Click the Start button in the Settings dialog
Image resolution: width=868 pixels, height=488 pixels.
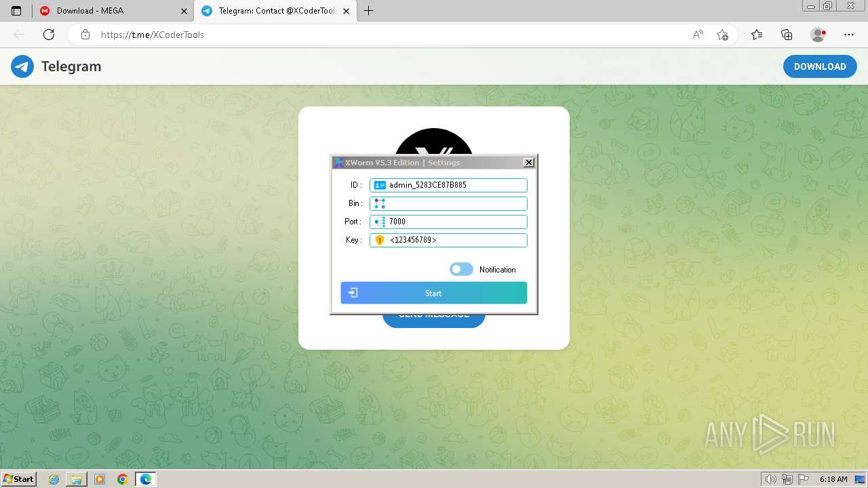434,293
